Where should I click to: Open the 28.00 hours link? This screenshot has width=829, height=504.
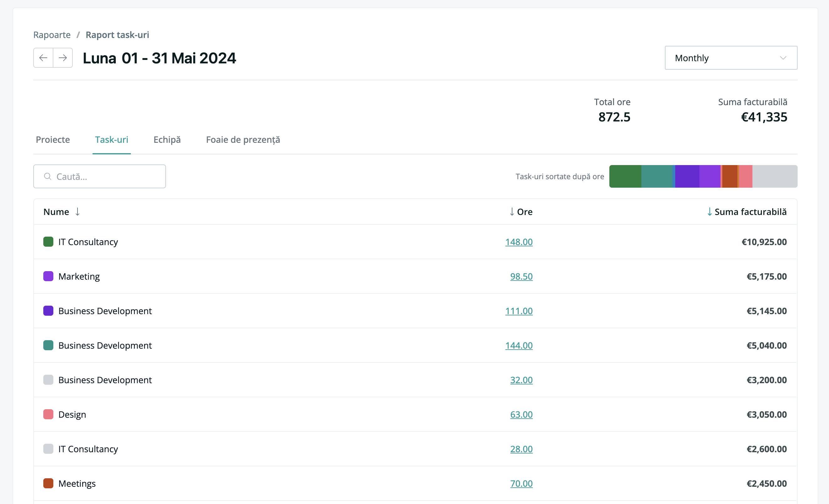pyautogui.click(x=521, y=449)
